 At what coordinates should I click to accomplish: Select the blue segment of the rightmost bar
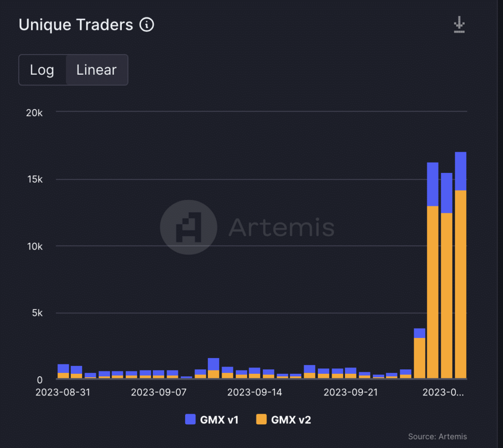tap(460, 171)
